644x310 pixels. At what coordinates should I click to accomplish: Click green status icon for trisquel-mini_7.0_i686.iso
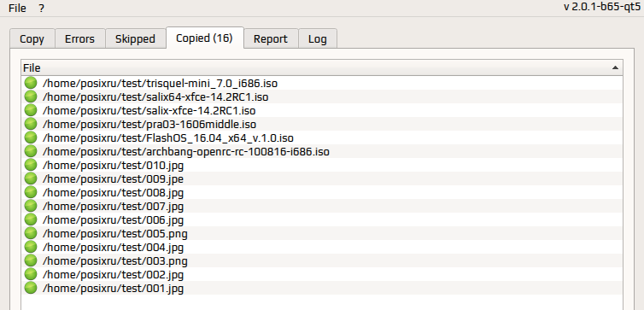31,83
